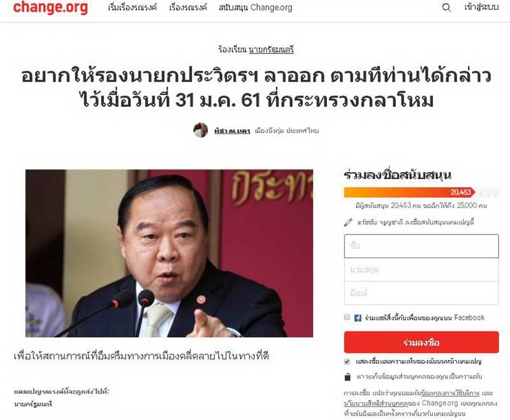Click the pencil icon beside recent signer
The image size is (510, 420).
tap(348, 222)
